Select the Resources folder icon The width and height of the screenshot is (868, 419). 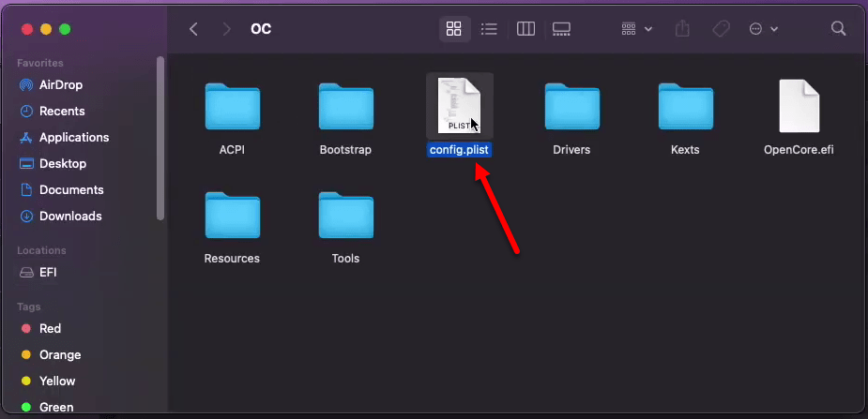click(232, 215)
